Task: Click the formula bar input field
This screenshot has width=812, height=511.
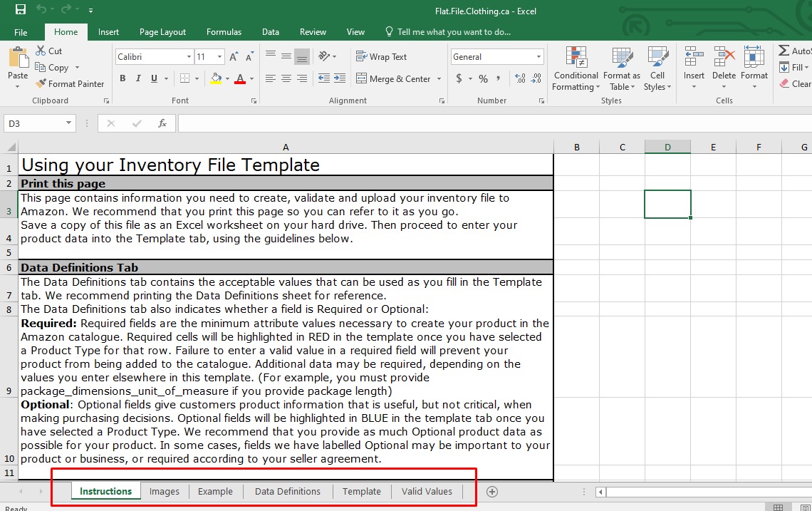Action: 491,123
